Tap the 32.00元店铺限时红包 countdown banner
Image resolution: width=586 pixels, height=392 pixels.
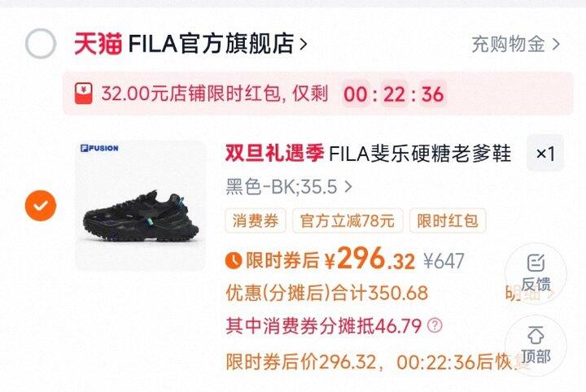317,94
